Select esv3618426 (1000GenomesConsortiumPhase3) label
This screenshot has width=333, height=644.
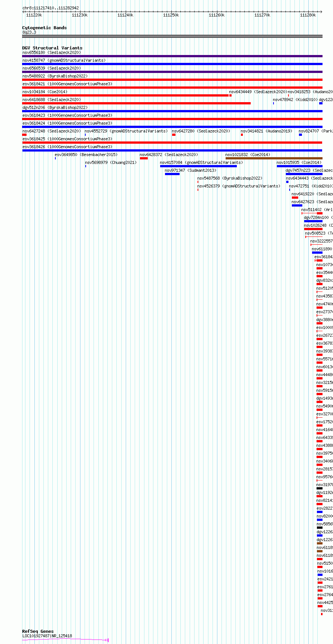click(67, 147)
